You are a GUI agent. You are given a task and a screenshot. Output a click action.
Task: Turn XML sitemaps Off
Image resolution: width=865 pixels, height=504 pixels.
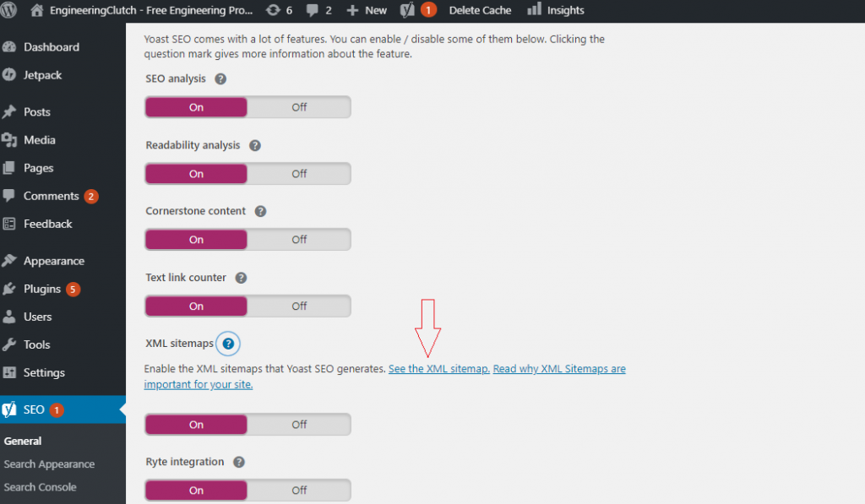pyautogui.click(x=299, y=425)
